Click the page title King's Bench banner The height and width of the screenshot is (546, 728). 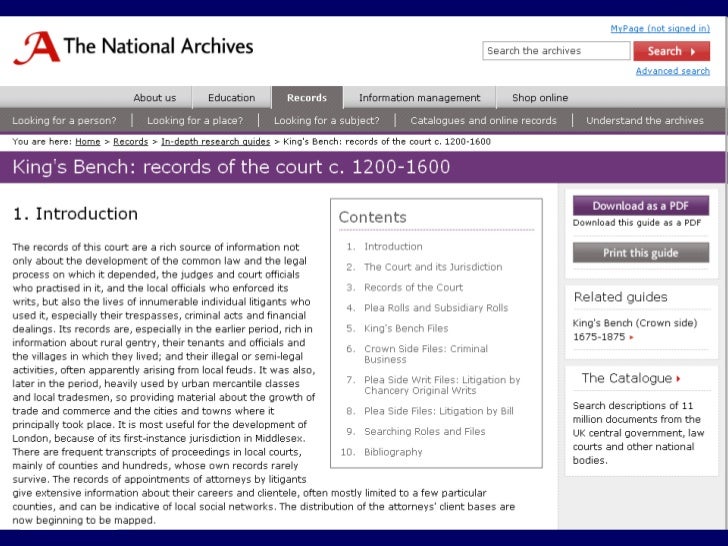coord(231,167)
